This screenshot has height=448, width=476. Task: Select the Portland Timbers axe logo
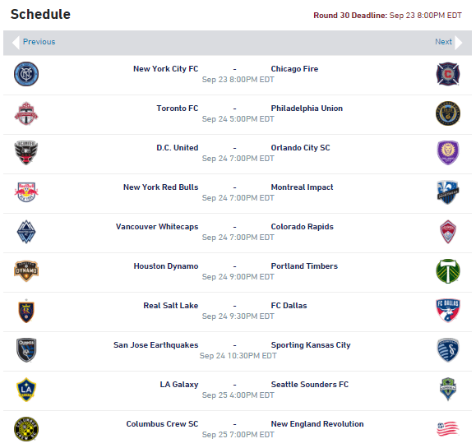pyautogui.click(x=448, y=271)
